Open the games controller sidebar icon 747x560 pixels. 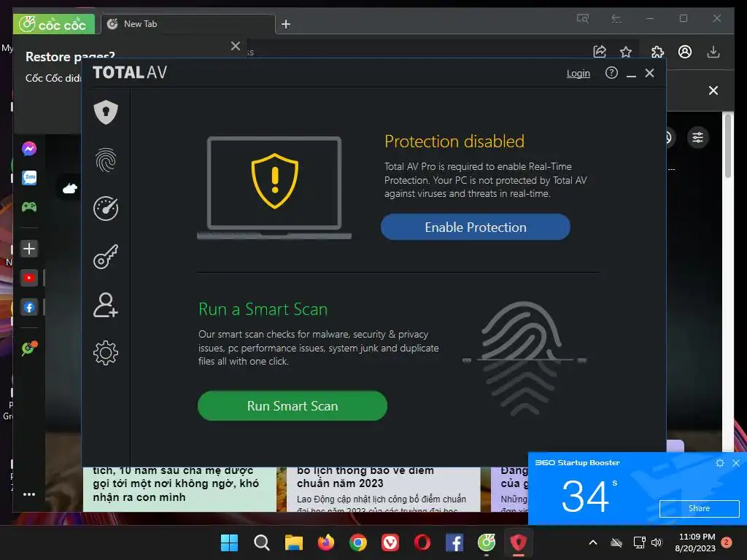(29, 207)
